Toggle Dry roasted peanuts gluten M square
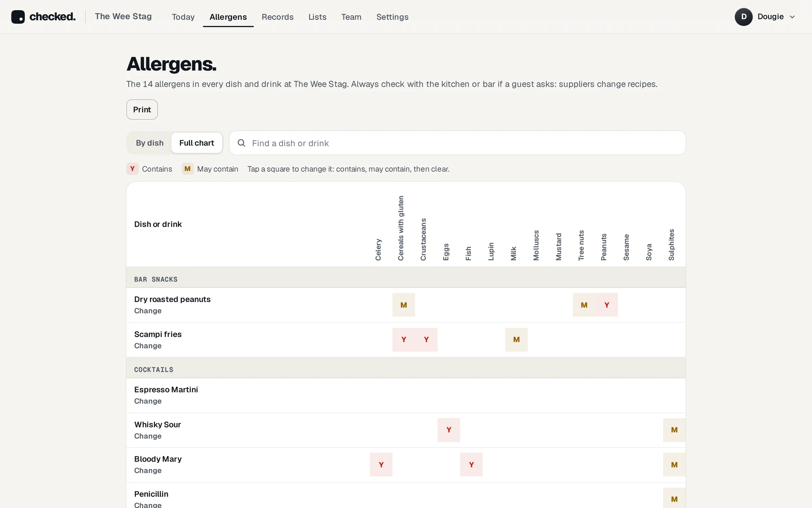The height and width of the screenshot is (508, 812). click(x=404, y=305)
